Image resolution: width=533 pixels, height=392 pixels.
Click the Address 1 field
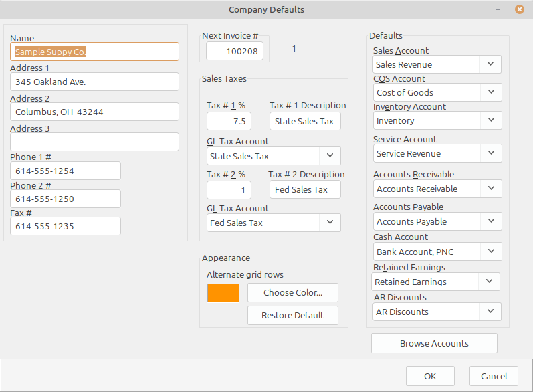tap(94, 82)
